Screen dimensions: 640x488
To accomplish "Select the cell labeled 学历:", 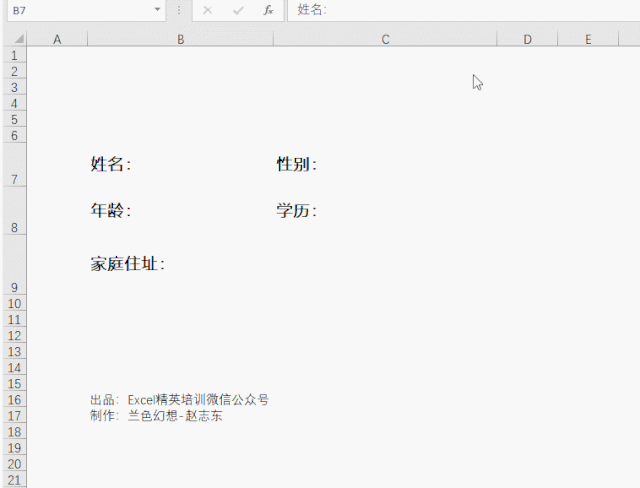I will click(297, 211).
